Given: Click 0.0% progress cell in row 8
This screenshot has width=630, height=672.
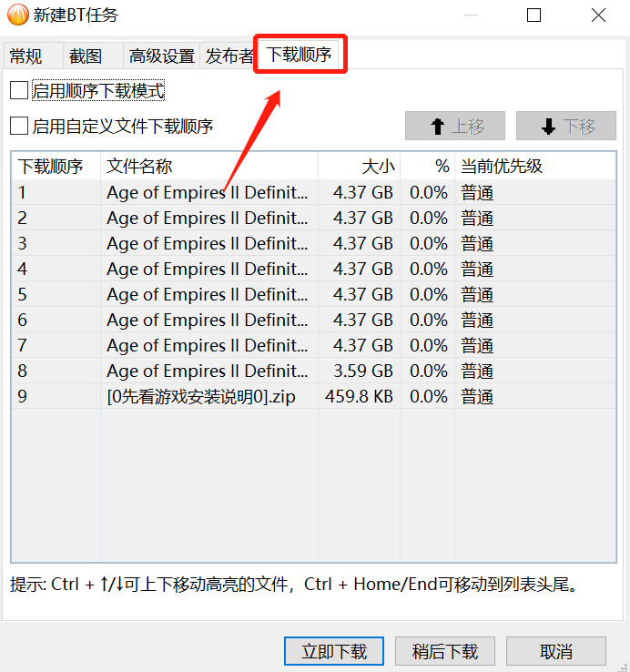Looking at the screenshot, I should point(429,371).
